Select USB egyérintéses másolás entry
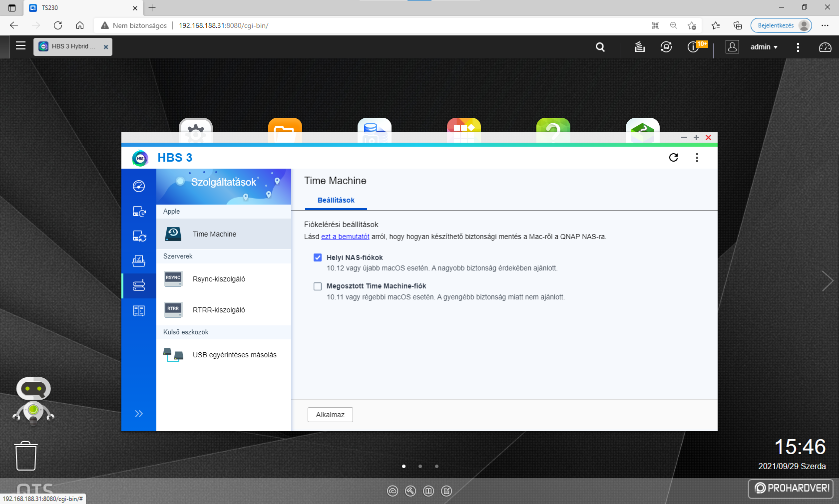The height and width of the screenshot is (504, 839). 224,355
